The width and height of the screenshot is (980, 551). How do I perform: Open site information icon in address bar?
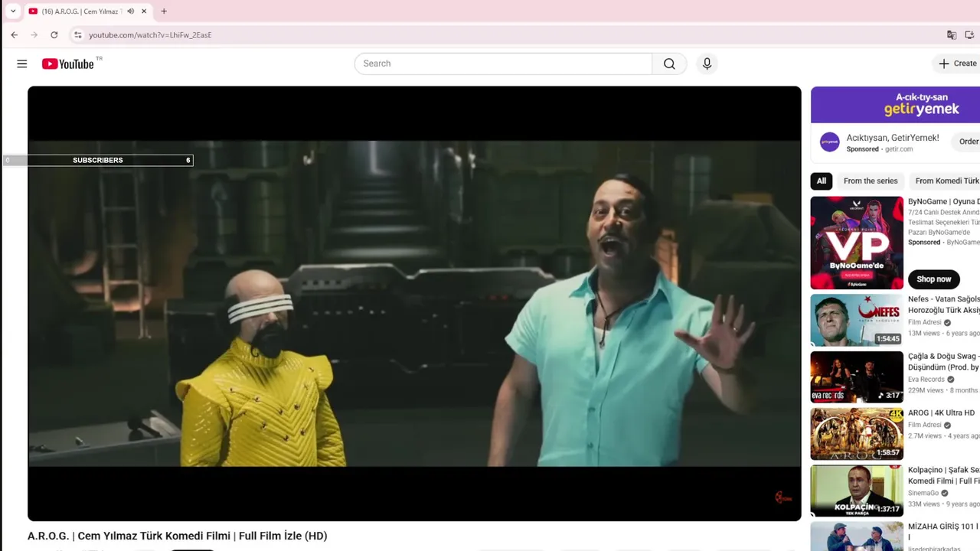click(77, 34)
